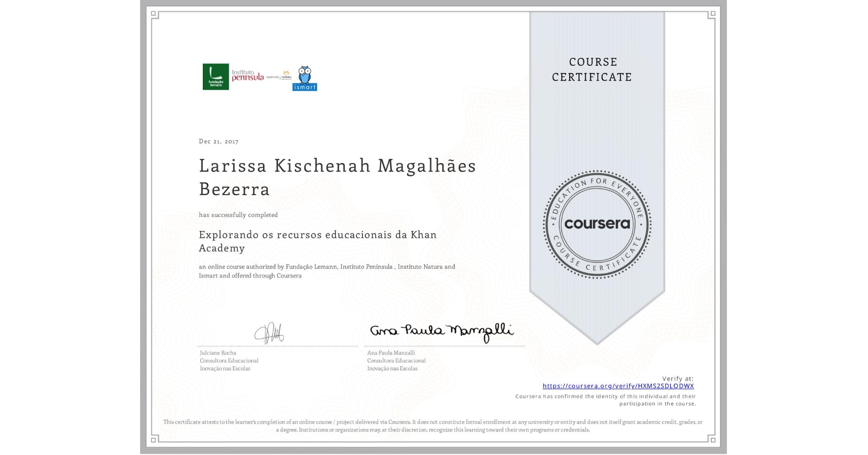Viewport: 868px width, 455px height.
Task: Click the name Larissa Kischenah Magalhães
Action: pos(338,166)
